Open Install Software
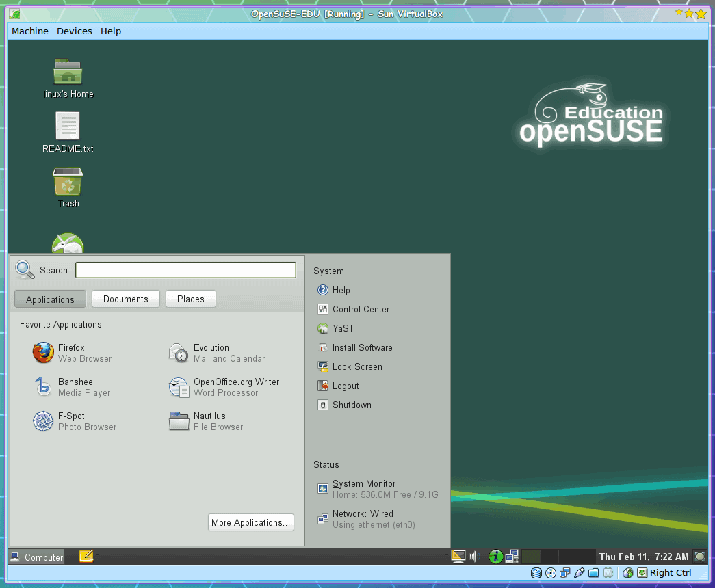The height and width of the screenshot is (588, 715). pyautogui.click(x=355, y=347)
